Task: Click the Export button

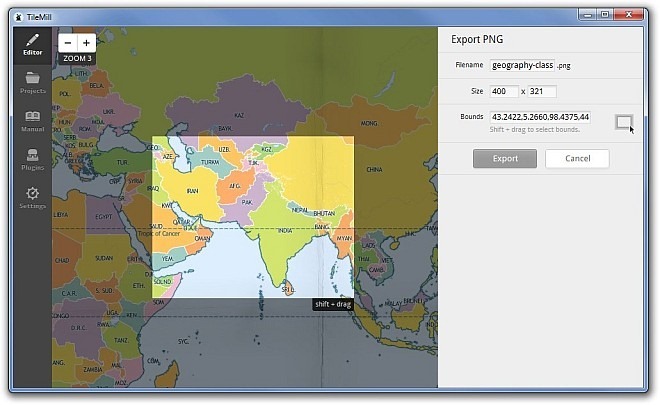Action: click(x=505, y=159)
